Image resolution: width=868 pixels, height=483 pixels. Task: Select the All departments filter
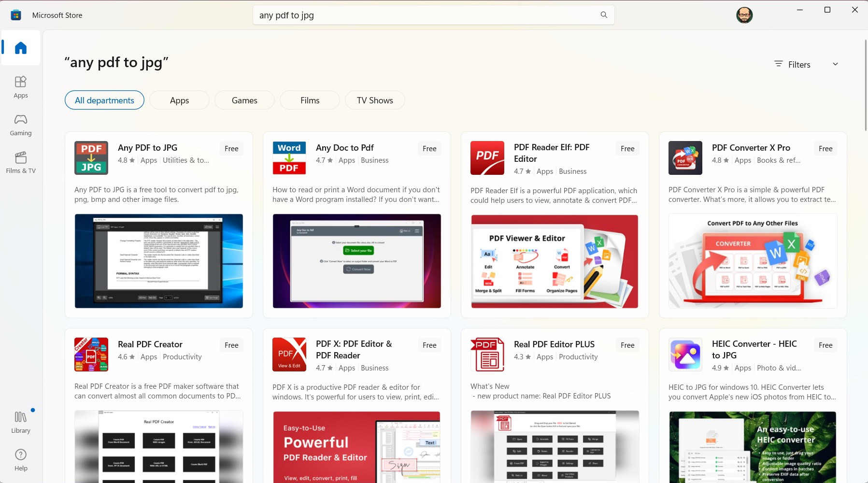(x=104, y=100)
